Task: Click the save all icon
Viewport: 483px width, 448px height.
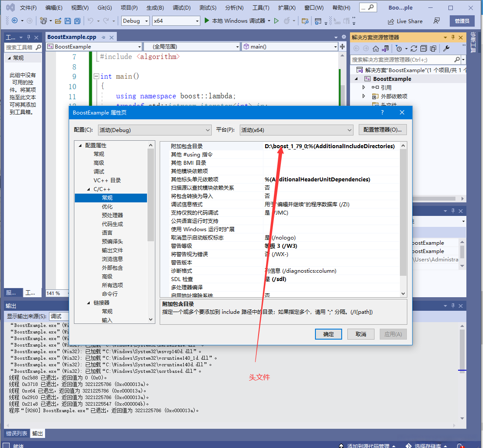Action: (x=77, y=21)
